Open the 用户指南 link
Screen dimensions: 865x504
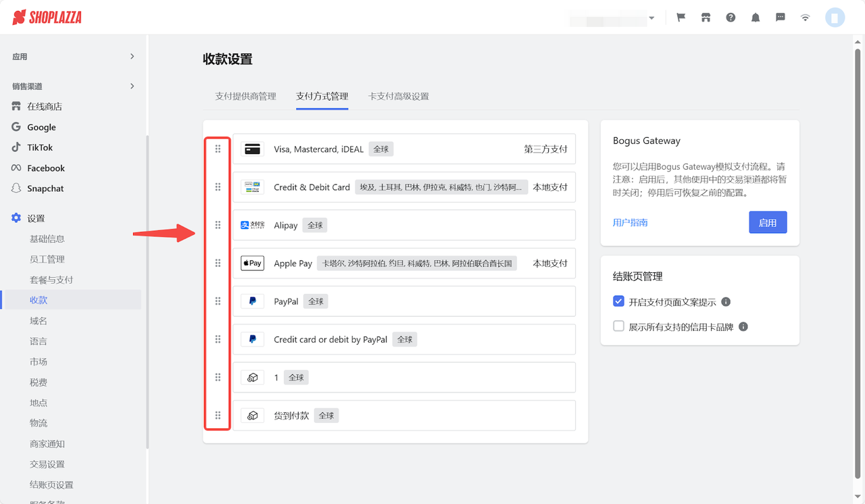(630, 222)
